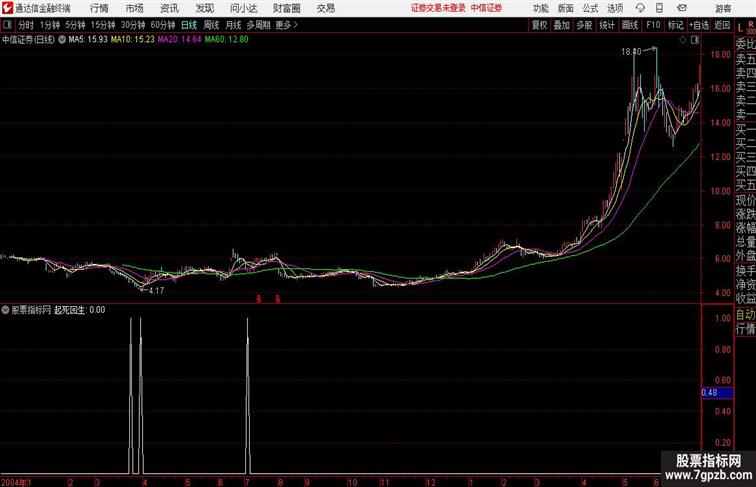
Task: Click the 画线 drawing button
Action: [630, 25]
